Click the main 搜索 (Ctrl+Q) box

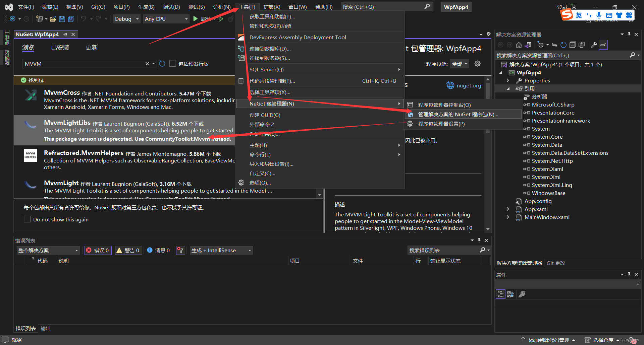point(387,7)
